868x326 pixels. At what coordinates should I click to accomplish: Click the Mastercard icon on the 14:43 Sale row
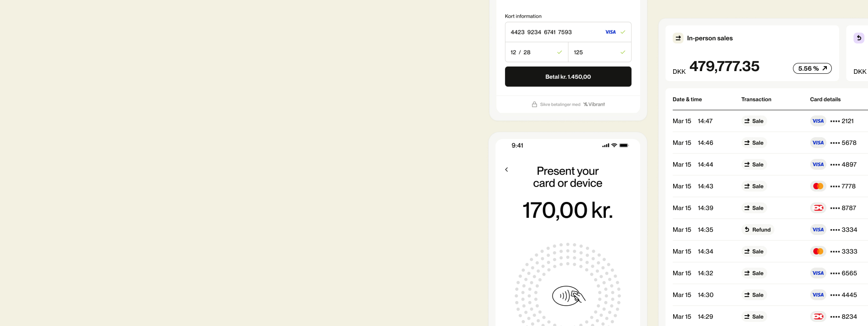(818, 186)
